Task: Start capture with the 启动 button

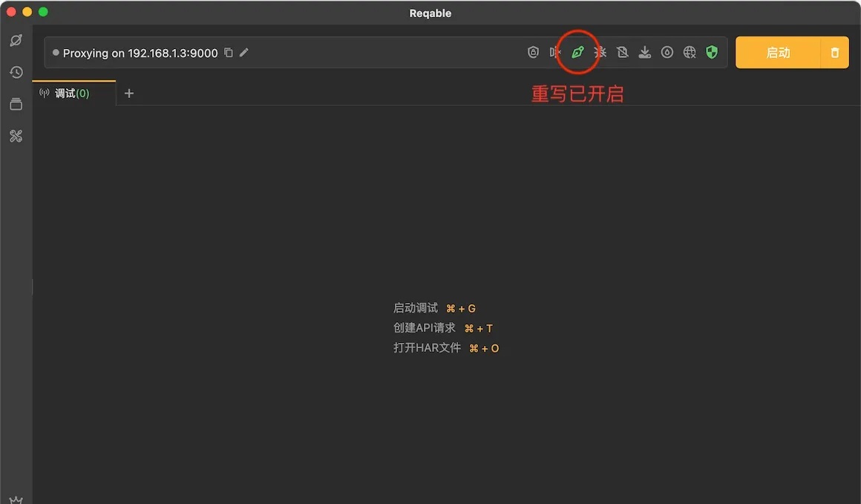Action: [778, 53]
